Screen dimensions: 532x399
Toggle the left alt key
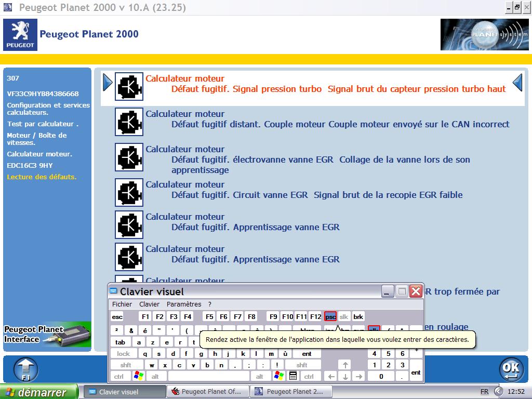pyautogui.click(x=155, y=377)
